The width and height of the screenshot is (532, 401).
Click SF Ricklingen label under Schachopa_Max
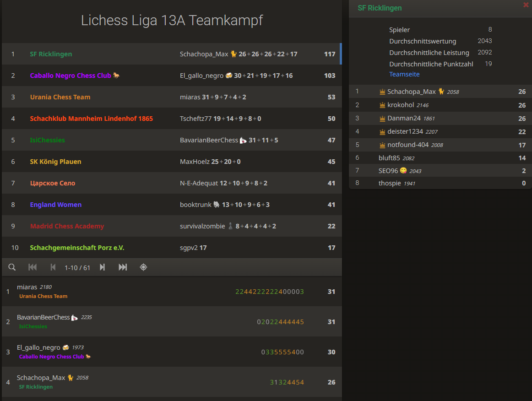36,387
